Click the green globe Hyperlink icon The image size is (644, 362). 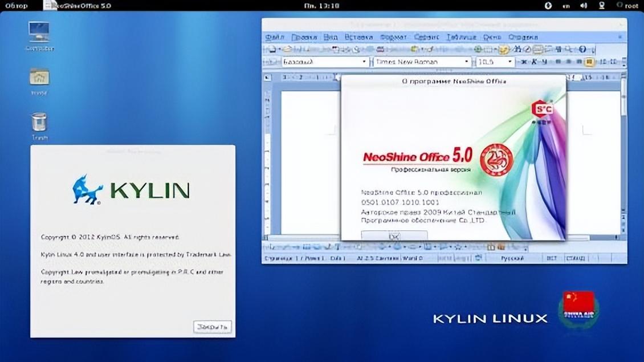(478, 50)
